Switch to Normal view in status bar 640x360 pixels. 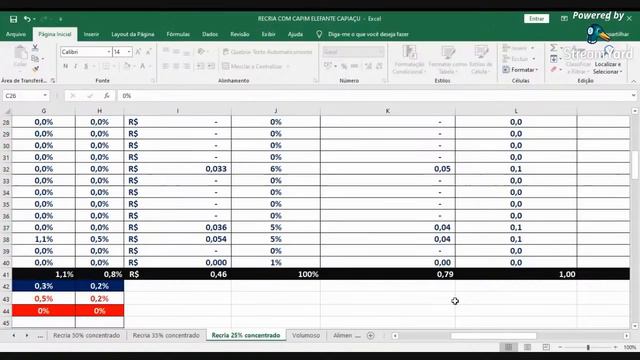point(509,347)
